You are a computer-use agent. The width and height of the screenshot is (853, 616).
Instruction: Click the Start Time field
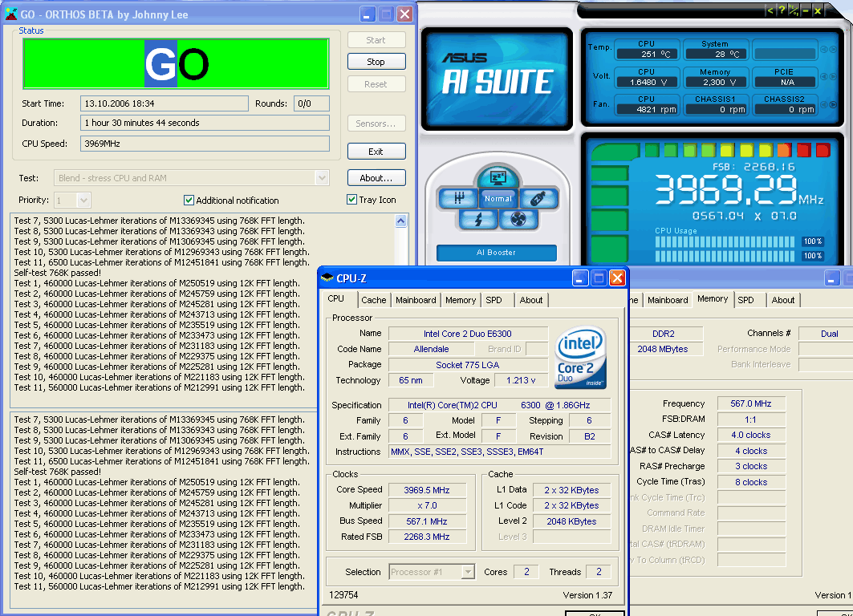point(165,103)
